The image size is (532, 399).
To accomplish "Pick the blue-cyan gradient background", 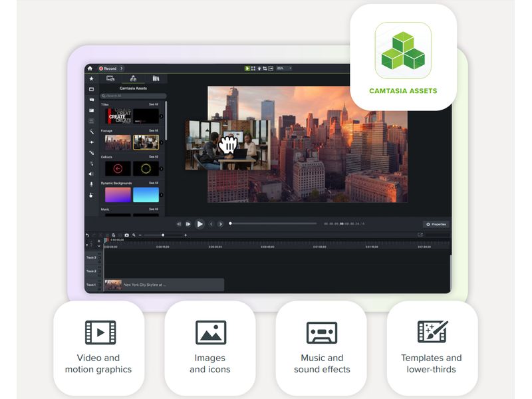I will tap(146, 195).
